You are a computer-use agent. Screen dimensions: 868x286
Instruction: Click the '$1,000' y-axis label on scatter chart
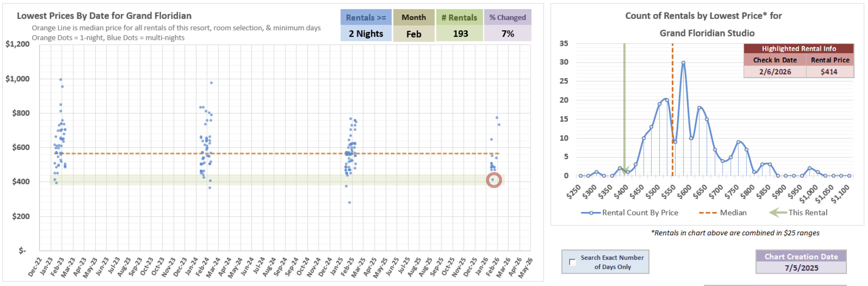(18, 79)
